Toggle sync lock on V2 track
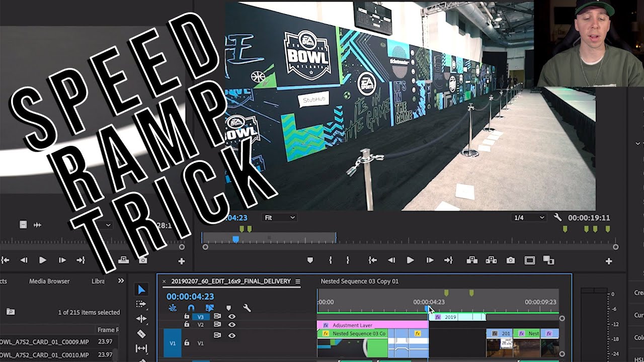The width and height of the screenshot is (644, 362). [217, 325]
